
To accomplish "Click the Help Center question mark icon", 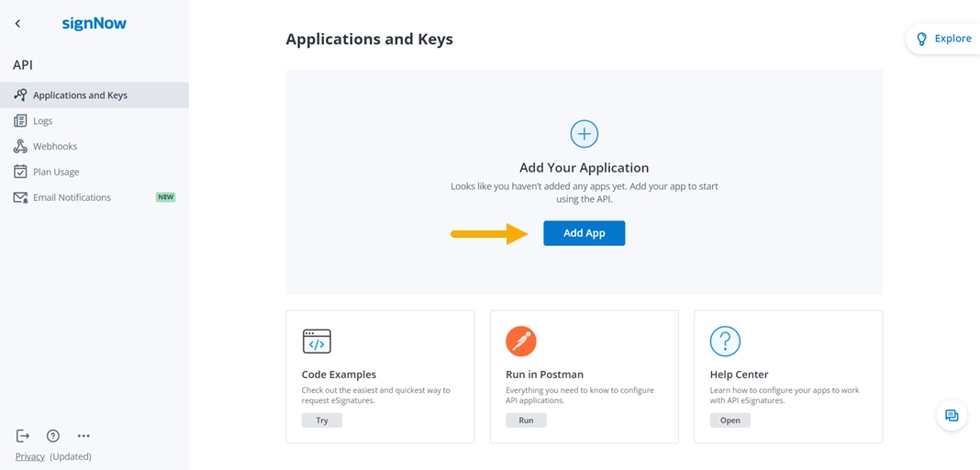I will coord(725,341).
